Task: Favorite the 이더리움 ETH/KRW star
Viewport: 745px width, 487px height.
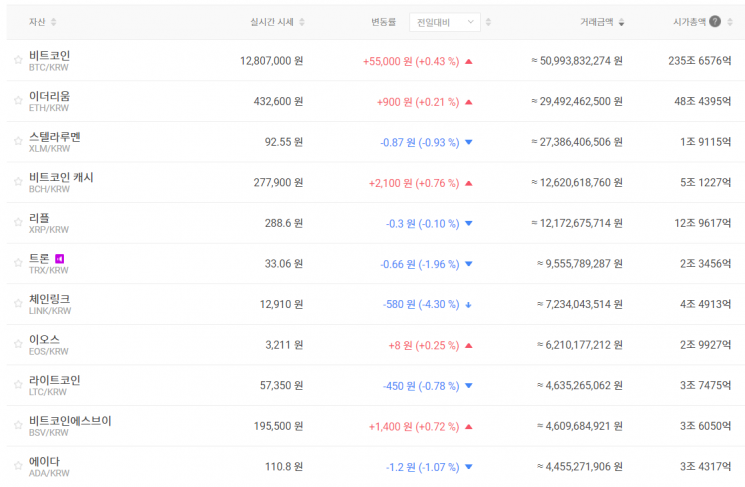Action: tap(18, 100)
